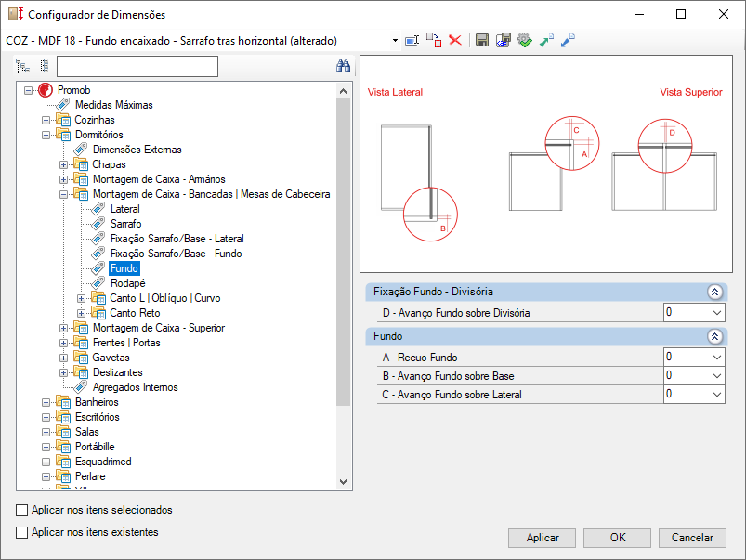This screenshot has width=746, height=560.
Task: Click the rename configuration icon
Action: (x=412, y=41)
